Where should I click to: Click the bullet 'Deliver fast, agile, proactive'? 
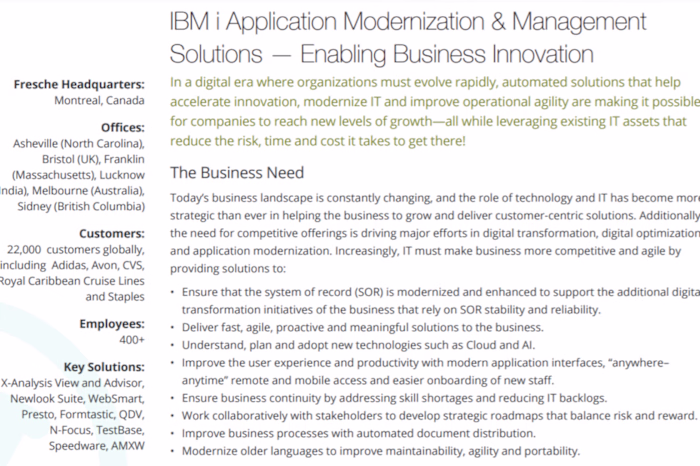click(x=362, y=328)
